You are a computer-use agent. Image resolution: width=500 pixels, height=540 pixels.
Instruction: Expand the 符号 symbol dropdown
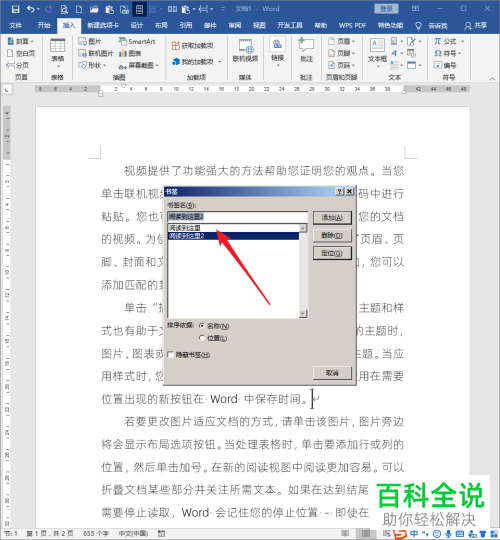tap(460, 53)
